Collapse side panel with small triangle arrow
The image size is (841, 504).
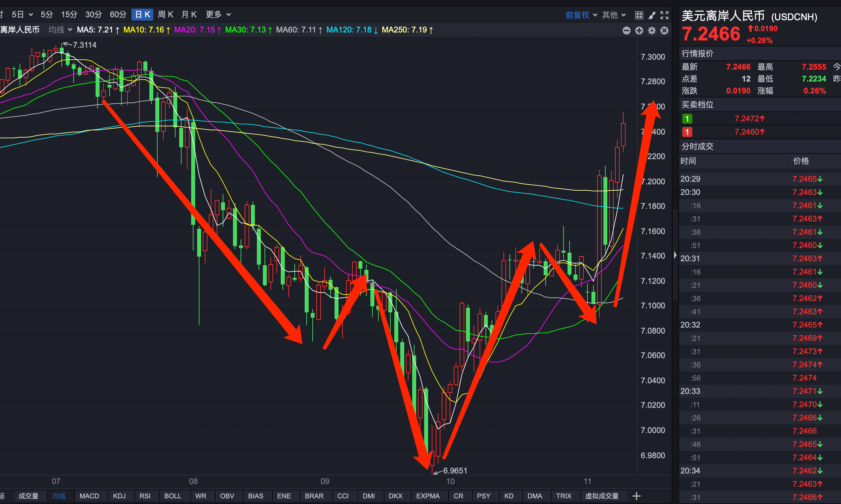675,255
